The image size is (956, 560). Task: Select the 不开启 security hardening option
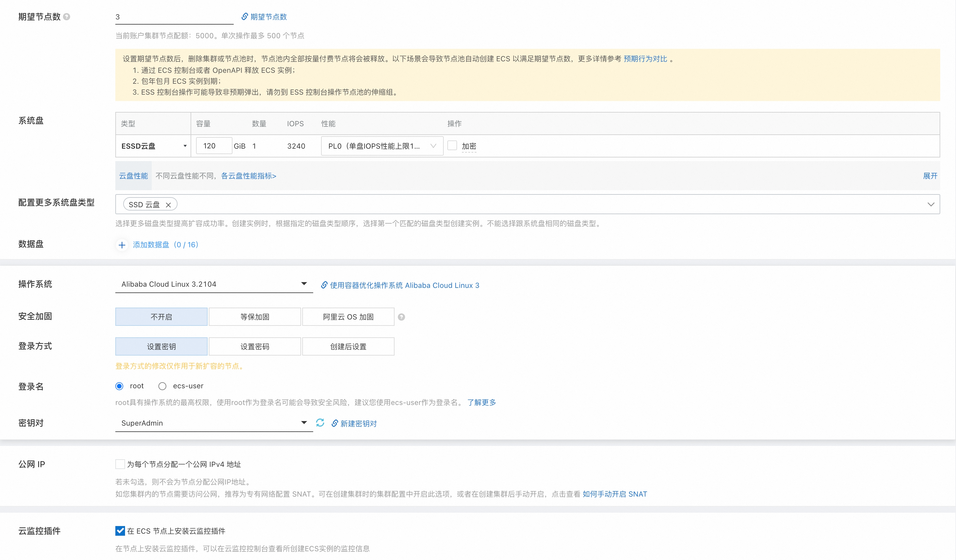pos(161,317)
